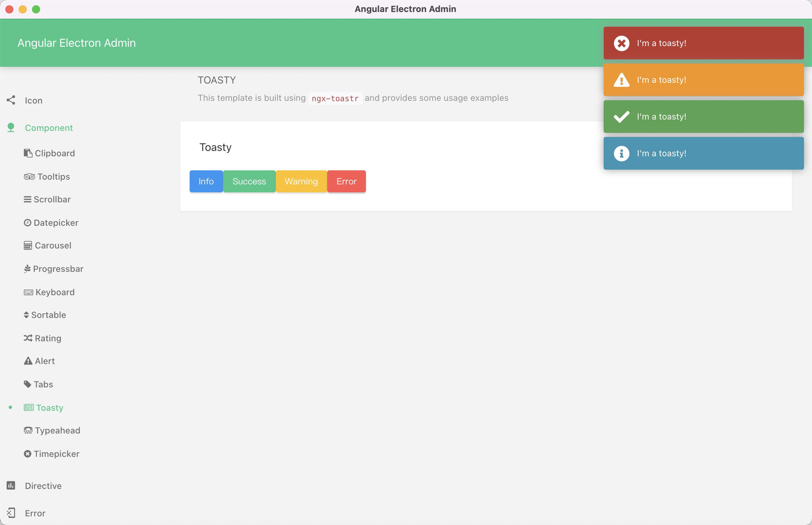Select the Warning tab in Toasty
Screen dimensions: 812x525
point(300,181)
